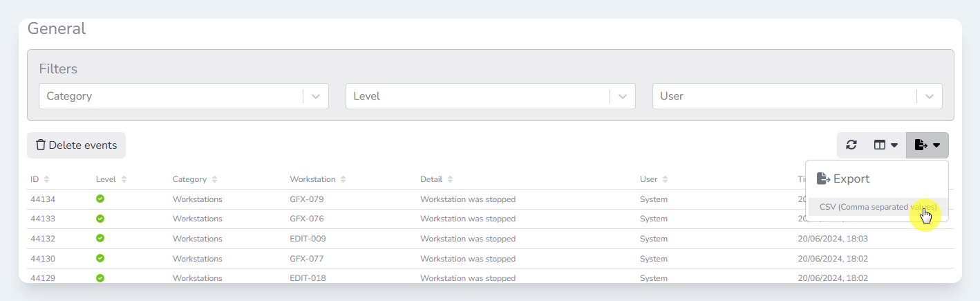Sort the table by Workstation column
Image resolution: width=980 pixels, height=301 pixels.
318,179
